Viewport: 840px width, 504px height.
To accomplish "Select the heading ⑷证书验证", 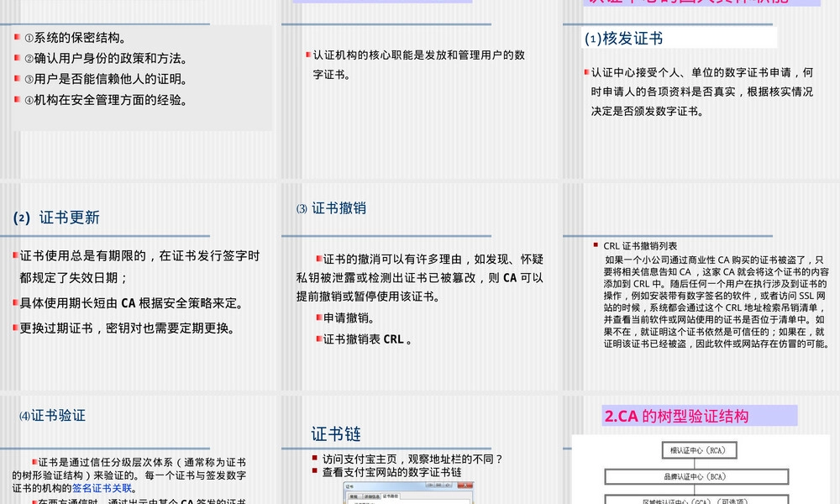I will tap(52, 416).
